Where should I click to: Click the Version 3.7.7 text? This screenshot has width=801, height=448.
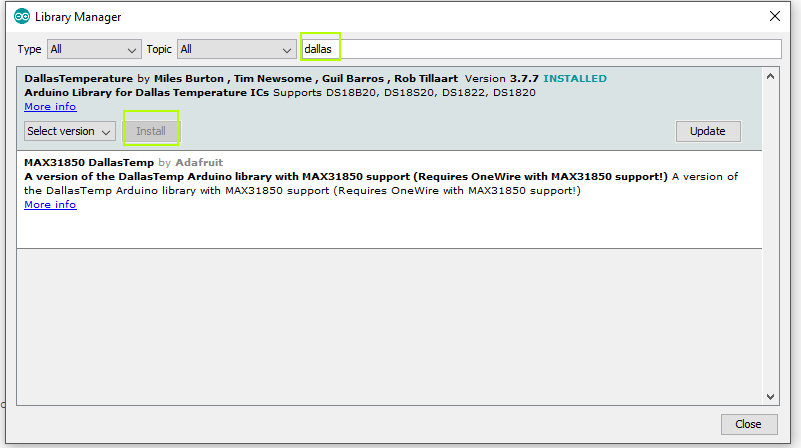point(502,79)
